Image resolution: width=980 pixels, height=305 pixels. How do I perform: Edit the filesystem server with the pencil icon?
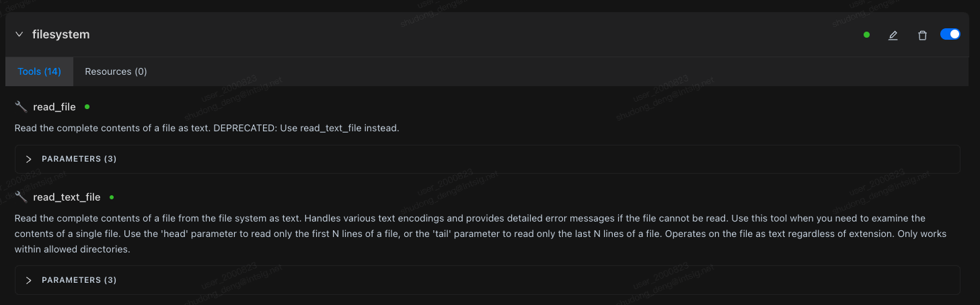(893, 35)
